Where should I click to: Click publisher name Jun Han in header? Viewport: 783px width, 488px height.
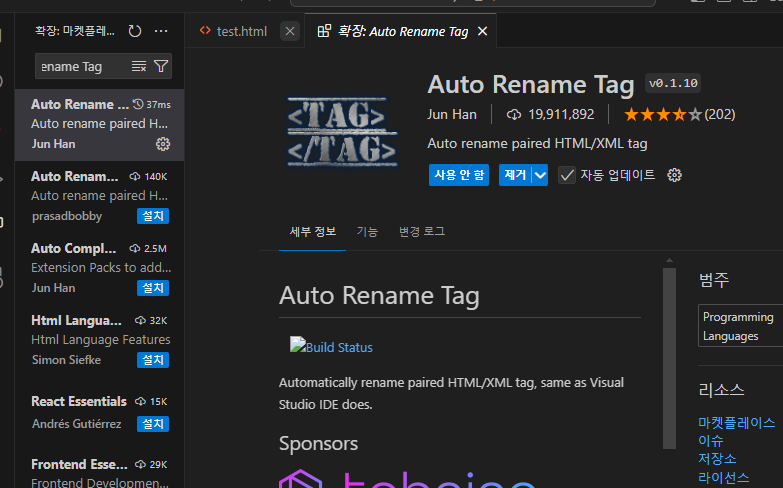[452, 115]
